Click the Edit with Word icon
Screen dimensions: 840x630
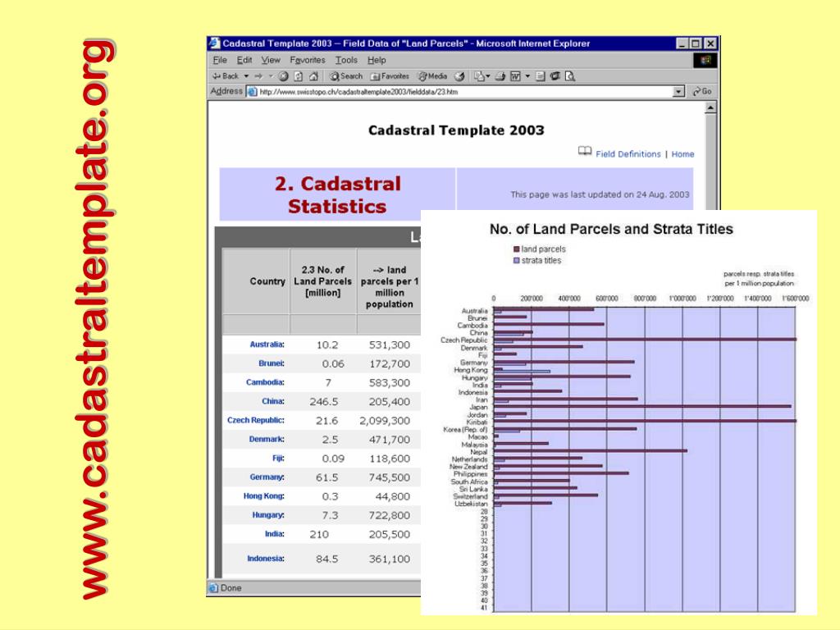click(515, 76)
